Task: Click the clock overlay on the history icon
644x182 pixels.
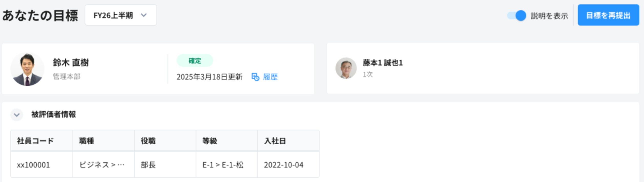Action: coord(257,79)
